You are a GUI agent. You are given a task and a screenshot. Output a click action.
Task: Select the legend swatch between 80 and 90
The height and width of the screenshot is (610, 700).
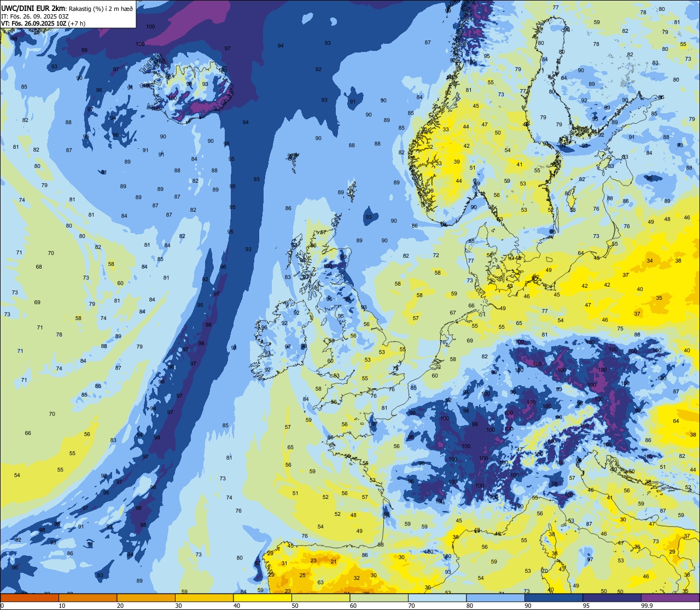[495, 597]
